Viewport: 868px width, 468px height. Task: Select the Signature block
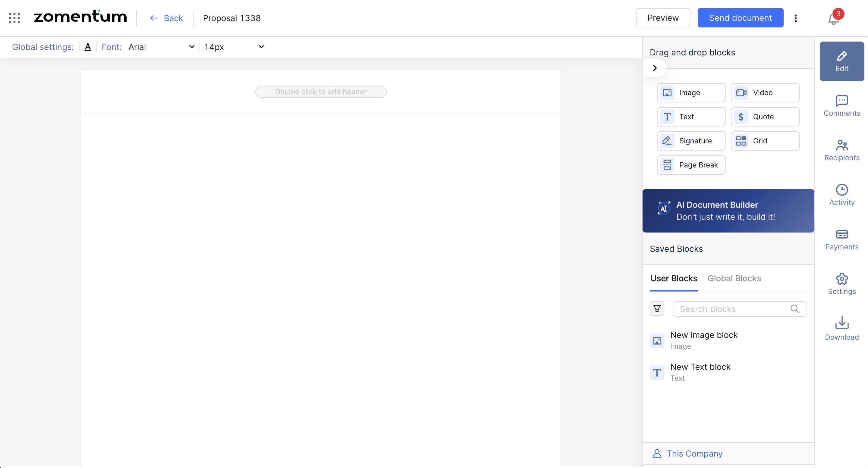[691, 141]
